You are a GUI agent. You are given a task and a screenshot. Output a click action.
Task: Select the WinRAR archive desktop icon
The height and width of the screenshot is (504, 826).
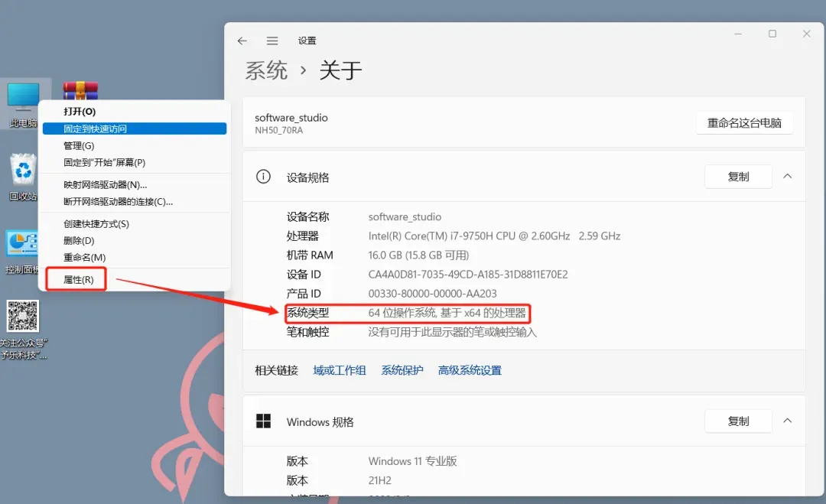80,90
